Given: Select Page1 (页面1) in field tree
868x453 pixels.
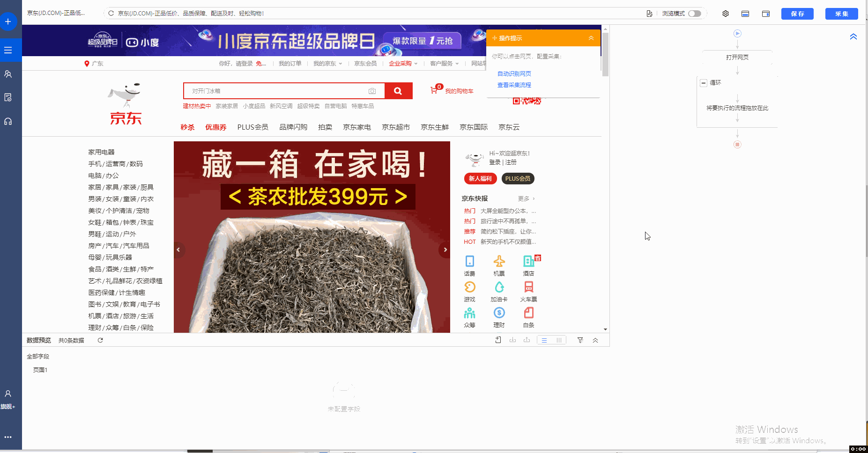Looking at the screenshot, I should pos(40,370).
